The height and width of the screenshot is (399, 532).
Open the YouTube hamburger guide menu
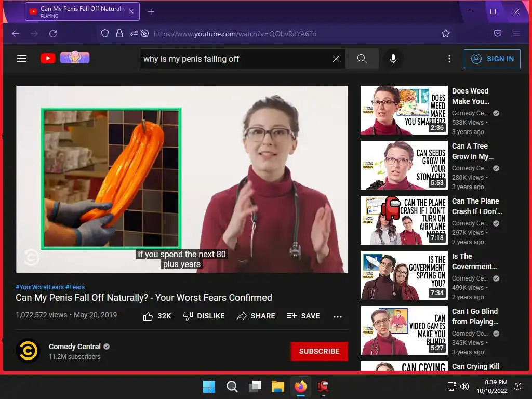pos(22,58)
